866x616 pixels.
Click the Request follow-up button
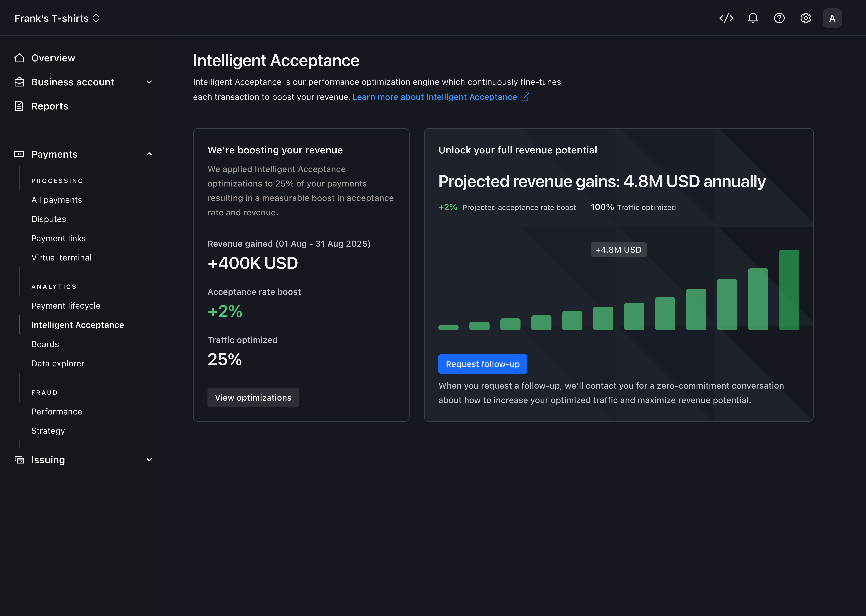[x=483, y=364]
